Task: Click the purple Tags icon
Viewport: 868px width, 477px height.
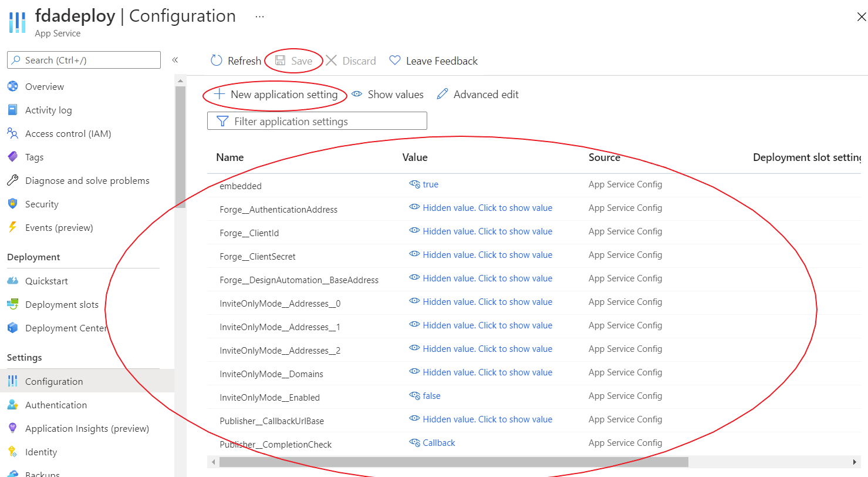Action: click(x=13, y=157)
